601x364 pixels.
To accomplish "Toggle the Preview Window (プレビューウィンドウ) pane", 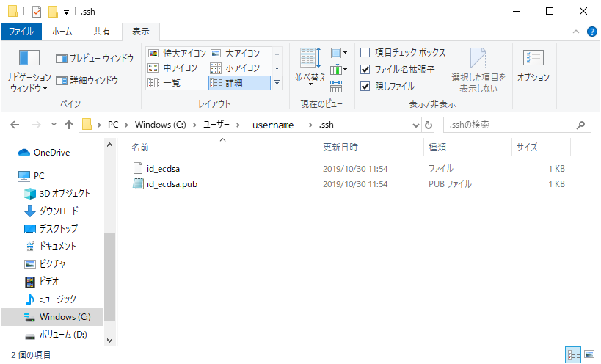I will [95, 59].
